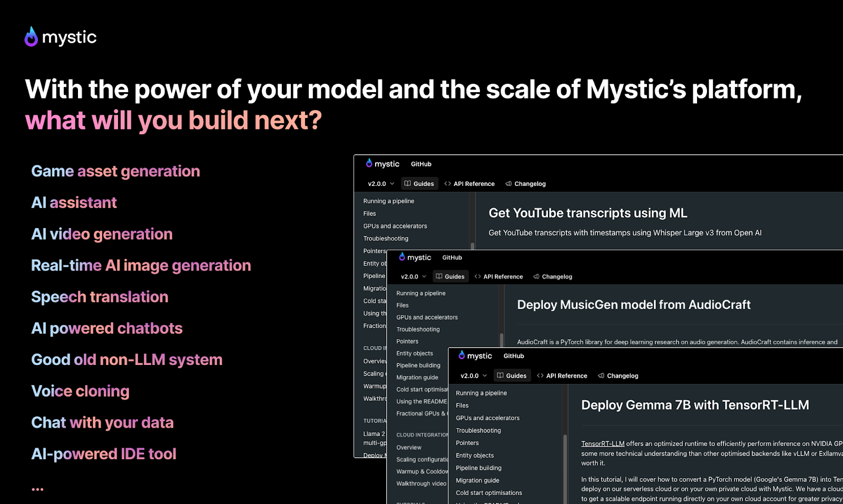This screenshot has height=504, width=843.
Task: Click the Real-time AI image generation text
Action: point(141,265)
